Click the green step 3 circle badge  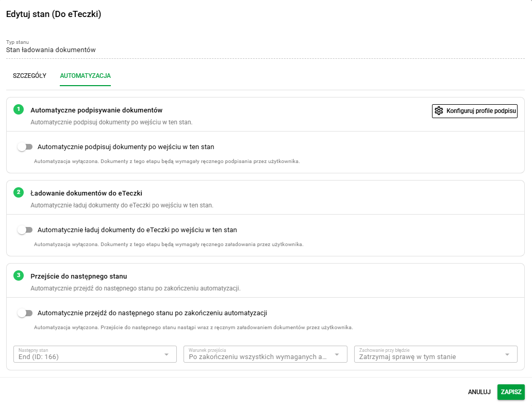coord(19,275)
